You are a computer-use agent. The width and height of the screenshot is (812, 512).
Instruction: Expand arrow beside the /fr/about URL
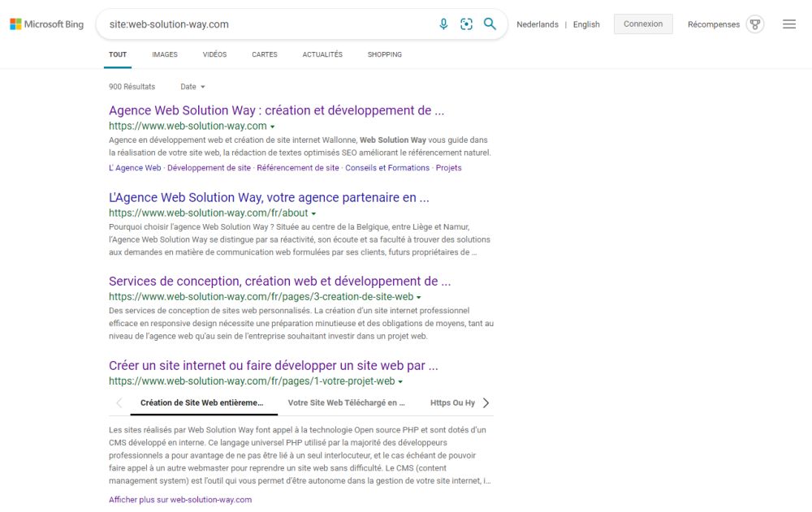point(313,213)
